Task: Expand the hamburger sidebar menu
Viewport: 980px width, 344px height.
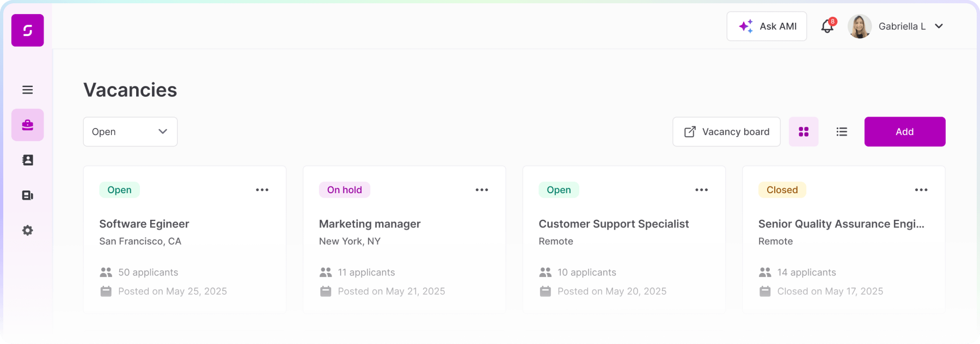Action: coord(28,90)
